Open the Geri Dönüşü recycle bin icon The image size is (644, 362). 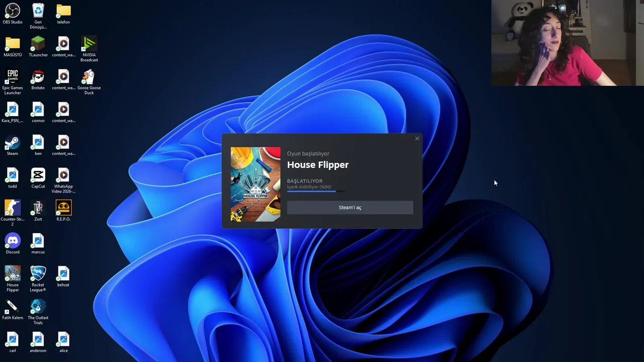38,16
